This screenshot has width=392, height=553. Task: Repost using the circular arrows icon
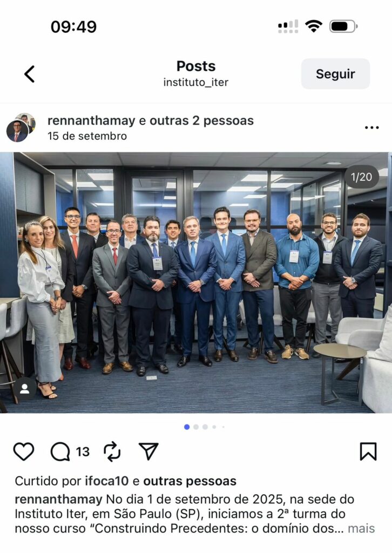click(x=112, y=452)
